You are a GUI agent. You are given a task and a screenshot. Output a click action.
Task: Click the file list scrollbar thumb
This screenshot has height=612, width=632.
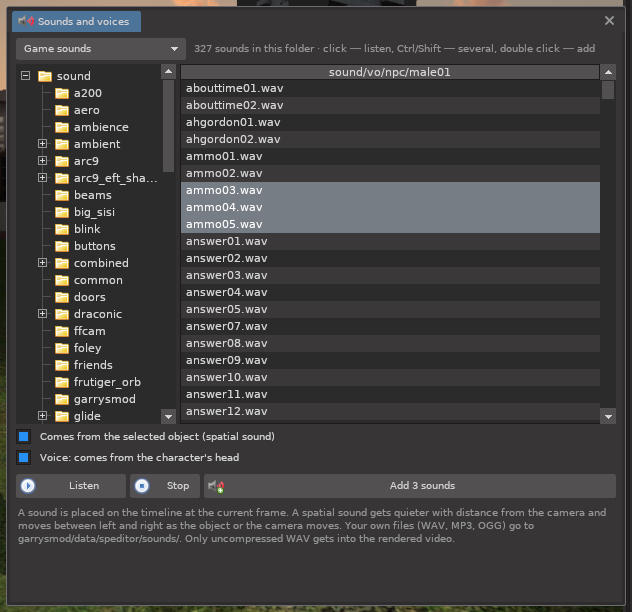608,90
